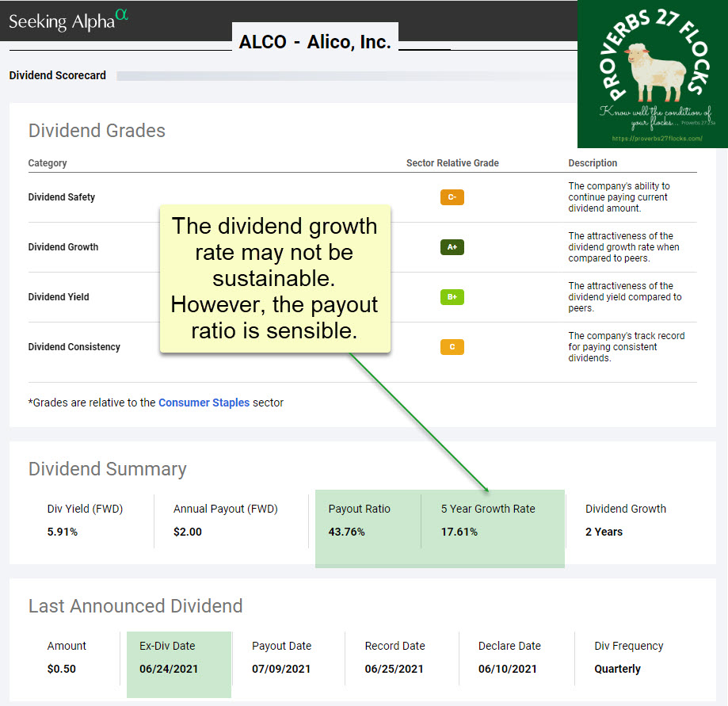Click the C Dividend Consistency grade badge
This screenshot has width=728, height=706.
pyautogui.click(x=452, y=347)
